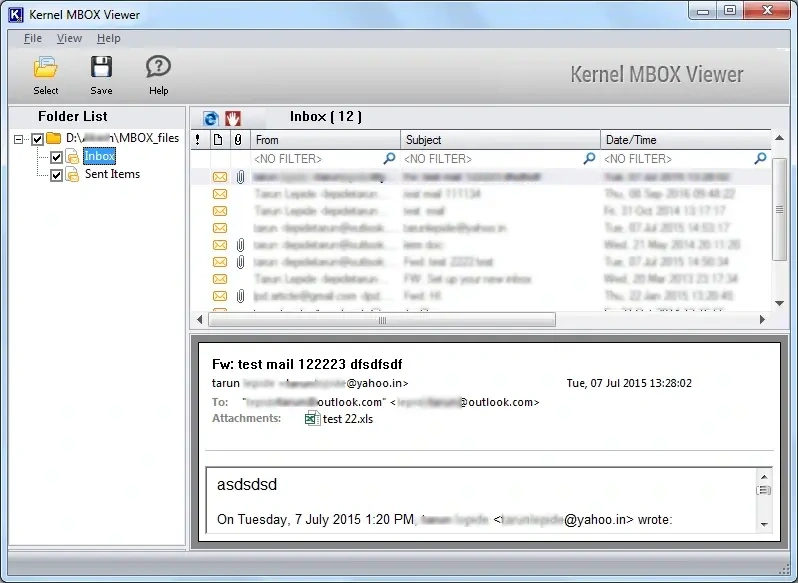
Task: Toggle the Sent Items folder checkbox
Action: (56, 175)
